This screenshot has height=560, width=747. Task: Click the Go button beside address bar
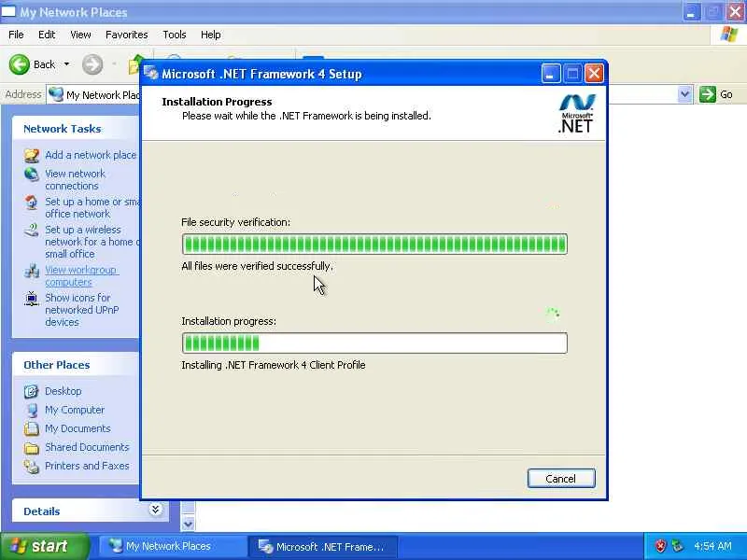tap(716, 94)
